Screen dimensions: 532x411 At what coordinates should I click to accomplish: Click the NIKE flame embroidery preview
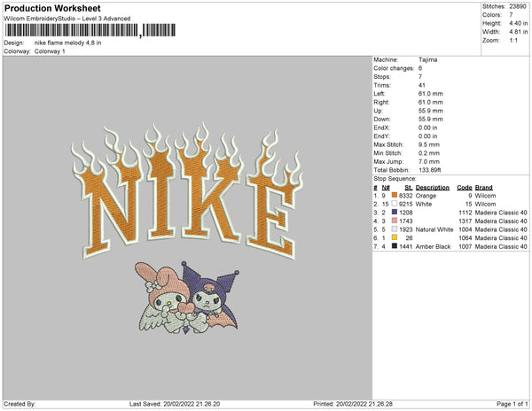click(x=187, y=190)
